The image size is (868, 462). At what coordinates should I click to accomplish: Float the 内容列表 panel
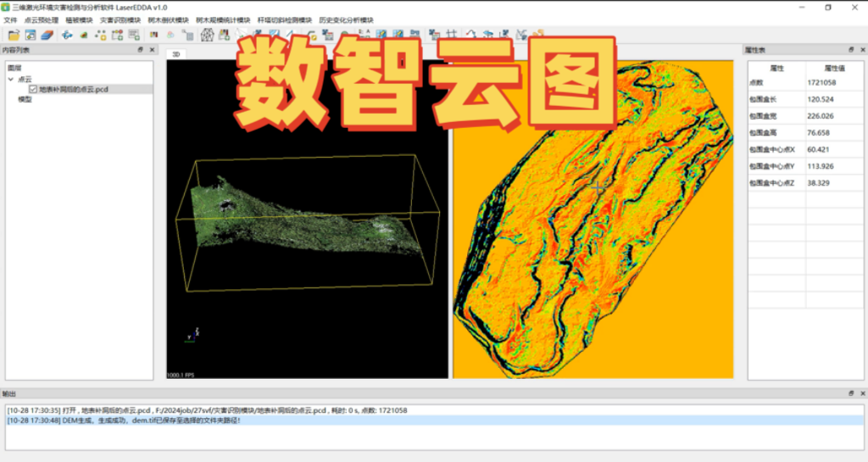point(141,50)
